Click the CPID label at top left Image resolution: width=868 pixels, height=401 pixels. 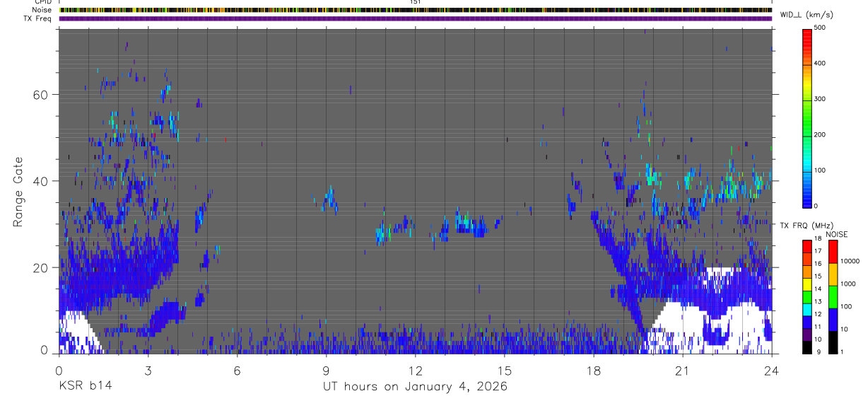coord(42,2)
